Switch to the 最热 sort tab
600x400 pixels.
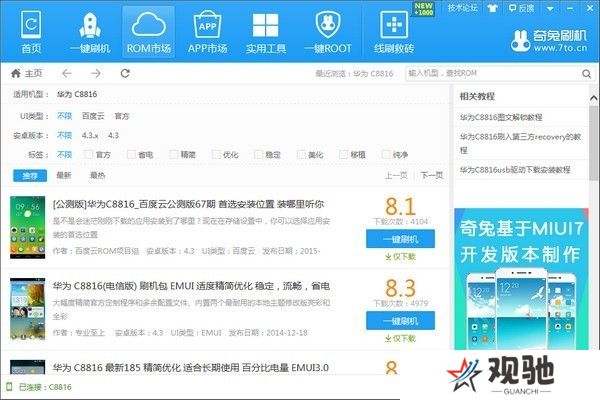click(x=98, y=175)
